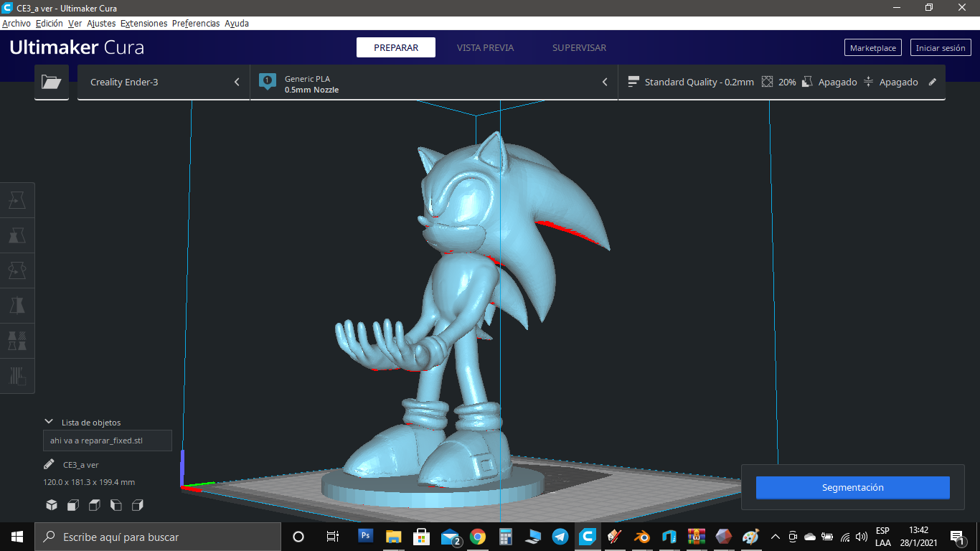980x551 pixels.
Task: Activate the Support Blocker tool
Action: click(17, 376)
